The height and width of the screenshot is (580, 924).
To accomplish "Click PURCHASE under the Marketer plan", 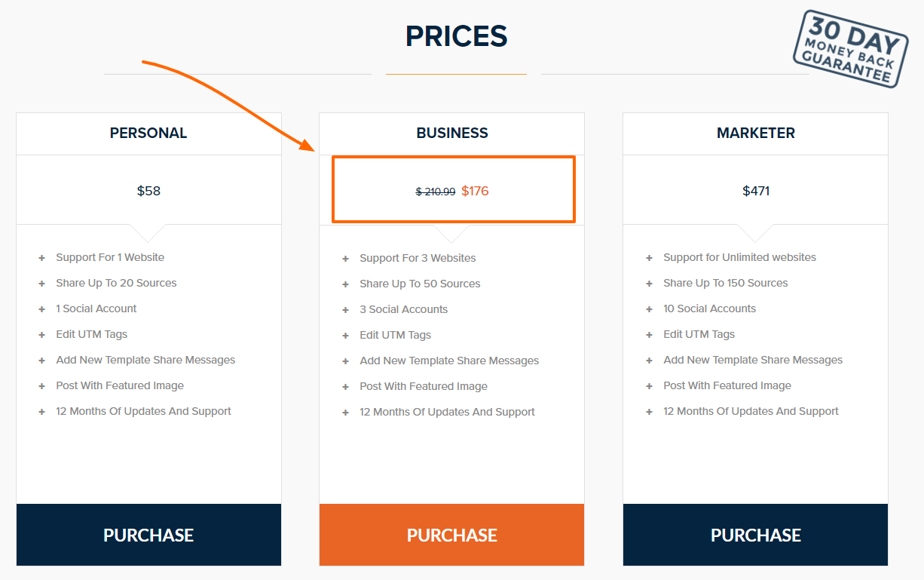I will (x=755, y=535).
